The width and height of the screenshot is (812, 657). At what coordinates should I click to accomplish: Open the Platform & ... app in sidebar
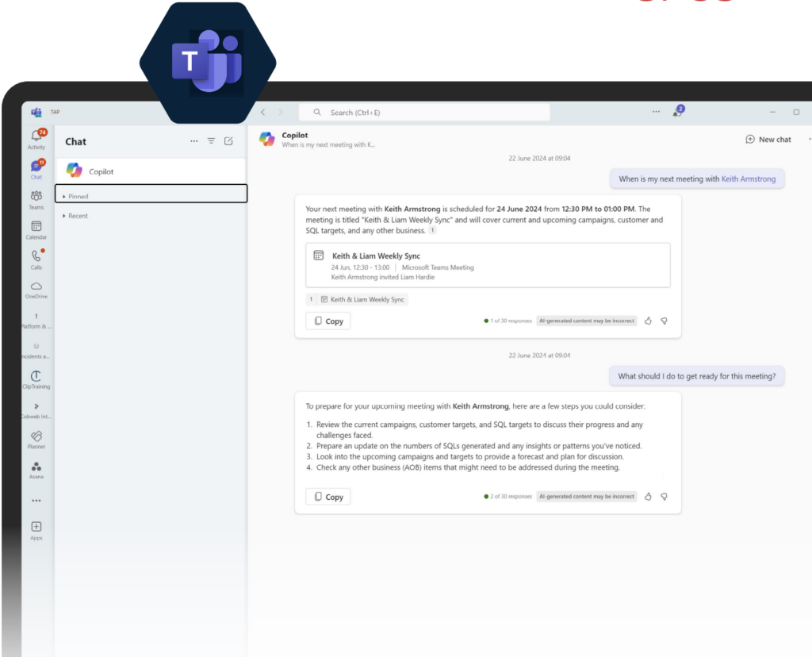pyautogui.click(x=36, y=321)
